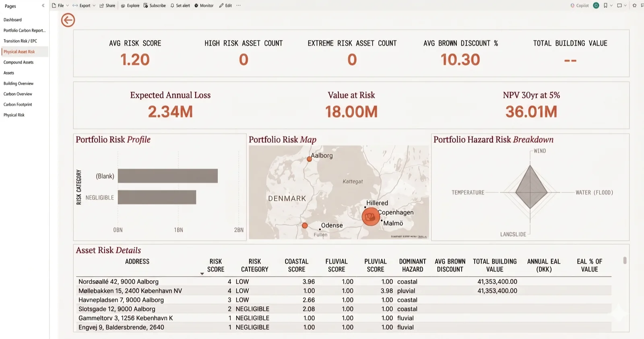Click the favorite star icon
The width and height of the screenshot is (644, 339).
click(x=635, y=6)
